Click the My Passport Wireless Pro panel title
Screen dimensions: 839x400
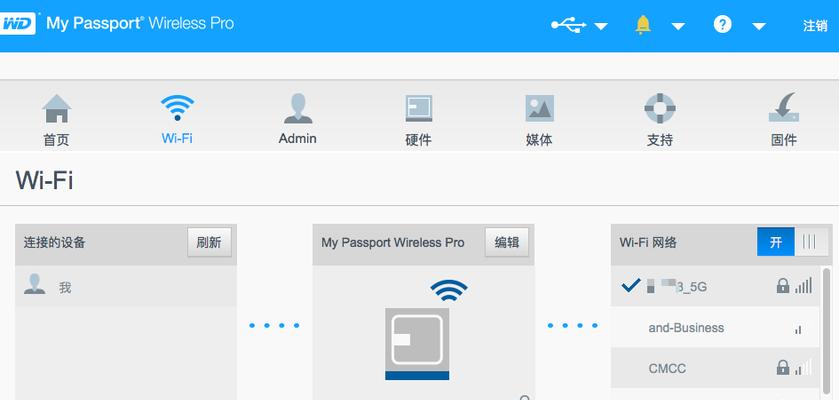pyautogui.click(x=393, y=242)
